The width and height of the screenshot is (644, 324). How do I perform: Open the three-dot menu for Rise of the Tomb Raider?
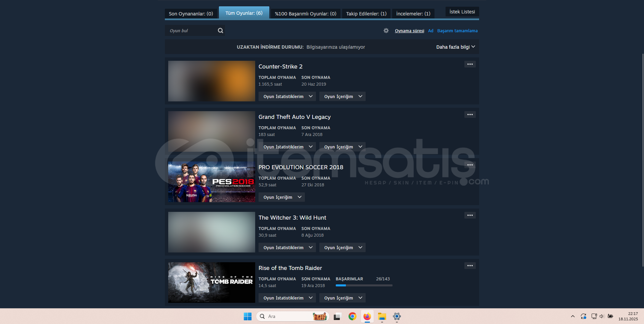(x=470, y=266)
